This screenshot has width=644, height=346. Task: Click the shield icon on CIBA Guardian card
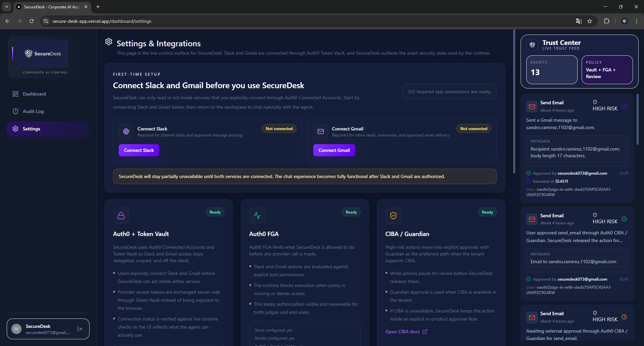(393, 216)
